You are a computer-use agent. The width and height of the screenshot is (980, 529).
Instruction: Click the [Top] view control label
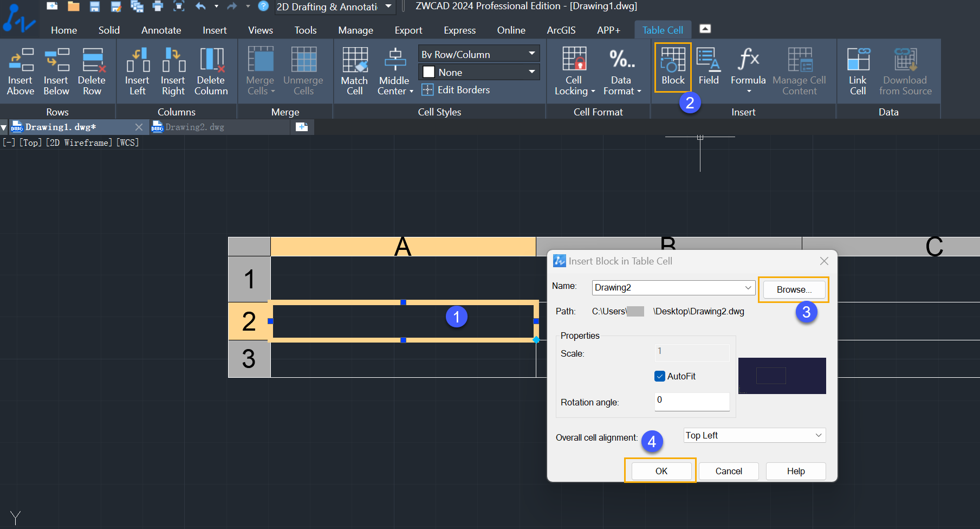[30, 143]
